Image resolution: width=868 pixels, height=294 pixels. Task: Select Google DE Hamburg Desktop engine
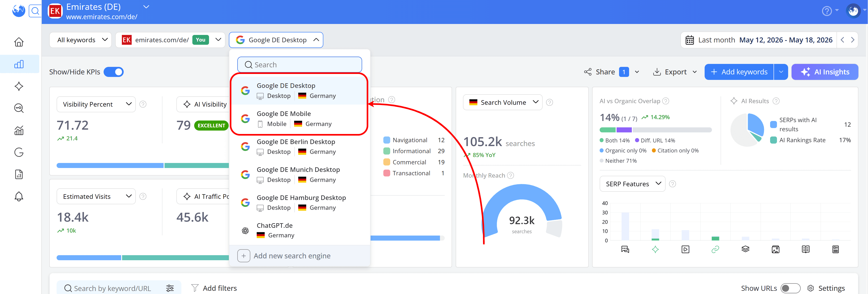pos(299,203)
